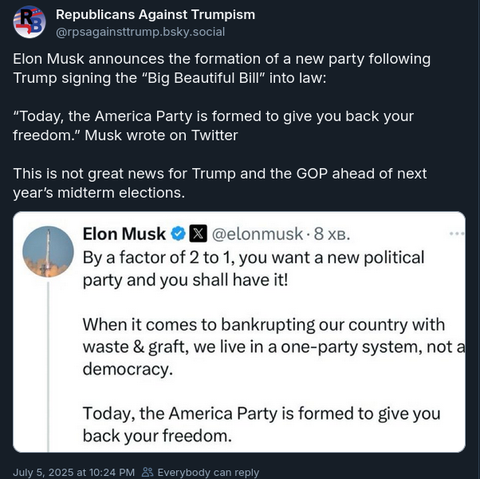The image size is (480, 479).
Task: Click Elon Musk's rocket profile picture
Action: click(x=48, y=251)
